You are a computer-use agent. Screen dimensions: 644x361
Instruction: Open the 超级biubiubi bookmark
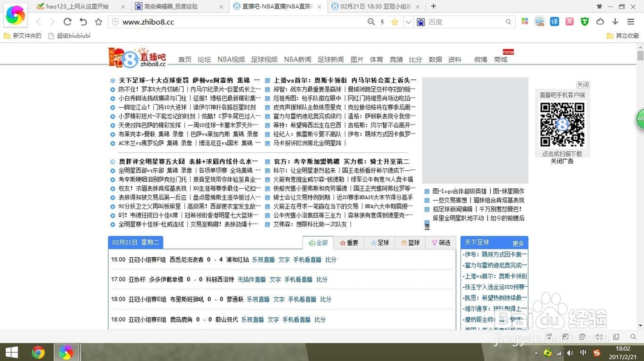(70, 35)
